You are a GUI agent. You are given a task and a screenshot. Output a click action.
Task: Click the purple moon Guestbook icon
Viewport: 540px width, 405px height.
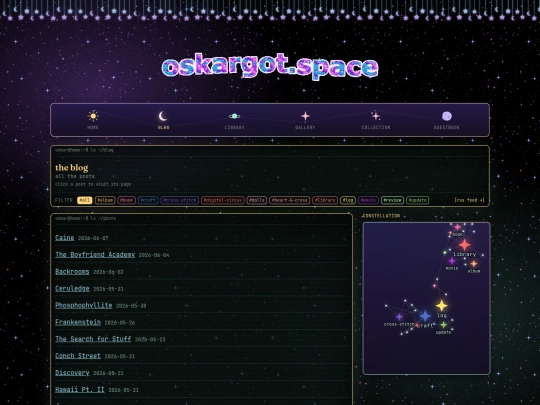(447, 116)
